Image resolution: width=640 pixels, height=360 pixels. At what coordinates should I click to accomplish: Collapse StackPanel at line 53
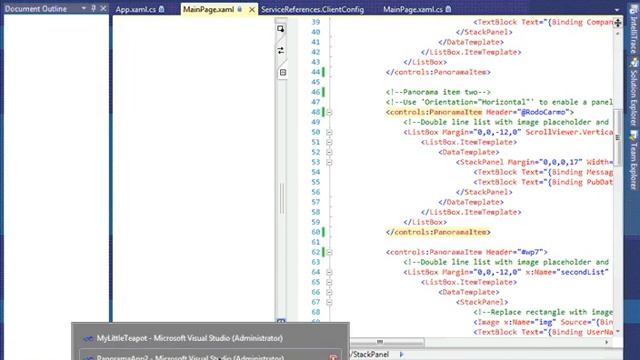click(329, 162)
